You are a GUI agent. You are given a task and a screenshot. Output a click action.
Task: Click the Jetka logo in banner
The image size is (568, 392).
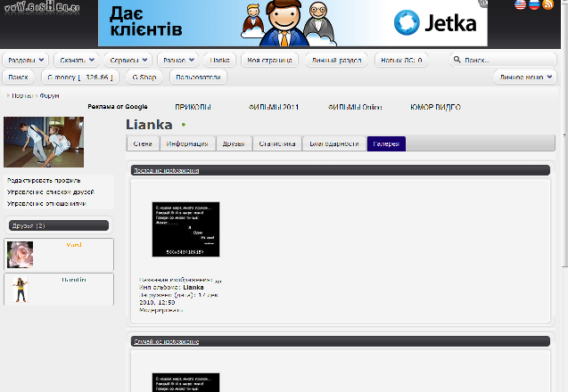coord(437,22)
